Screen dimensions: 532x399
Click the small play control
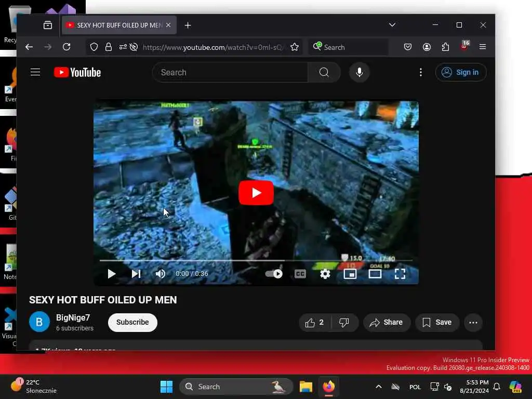coord(111,274)
